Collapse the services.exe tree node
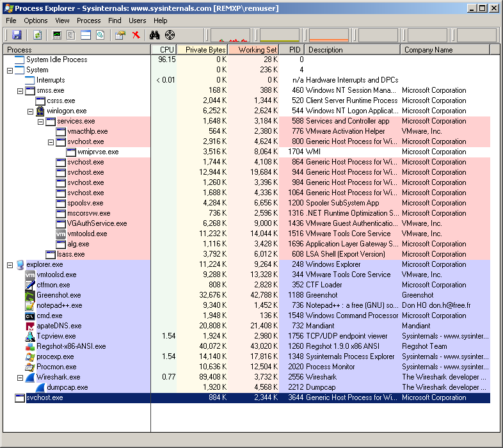The width and height of the screenshot is (503, 448). 41,122
